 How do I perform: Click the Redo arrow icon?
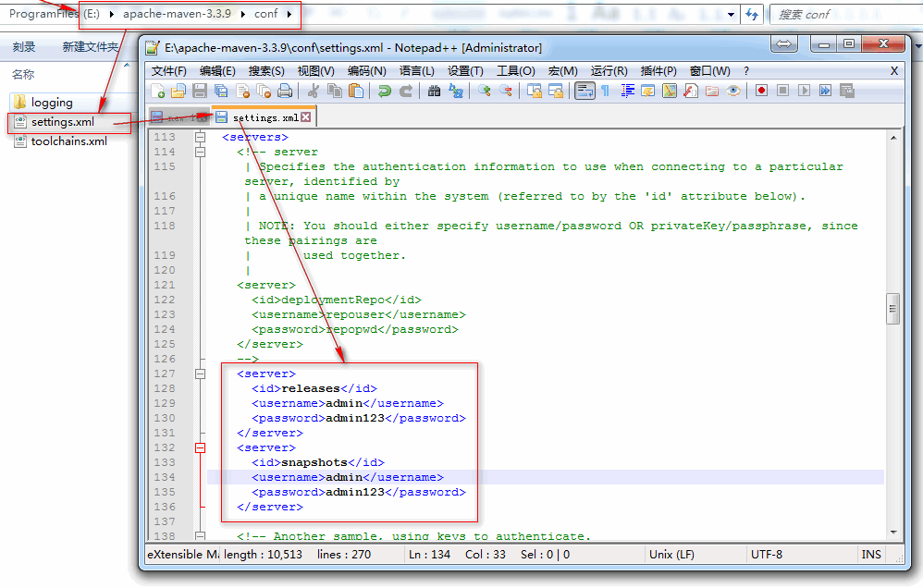(406, 91)
